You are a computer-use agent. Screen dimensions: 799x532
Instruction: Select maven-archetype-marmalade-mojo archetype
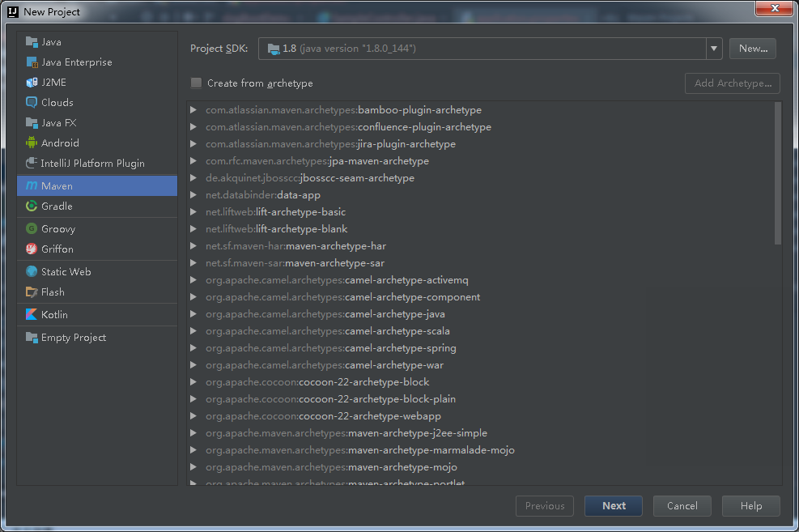360,450
